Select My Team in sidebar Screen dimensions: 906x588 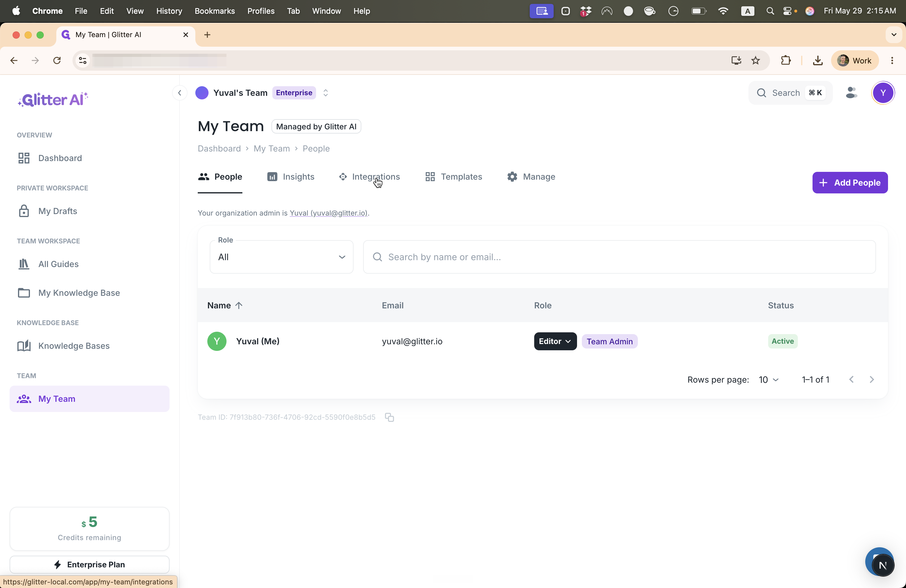(90, 398)
